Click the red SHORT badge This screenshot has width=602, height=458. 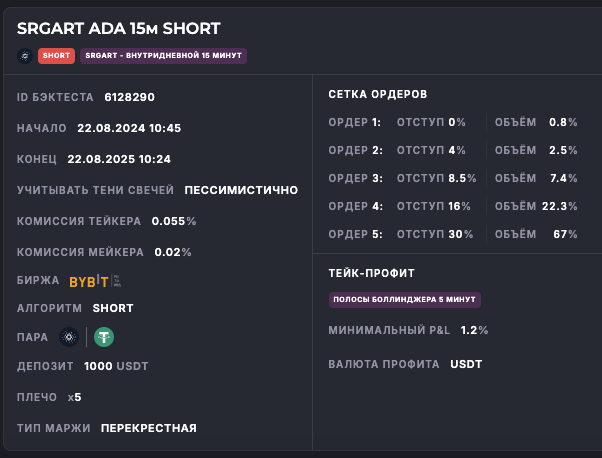coord(56,56)
